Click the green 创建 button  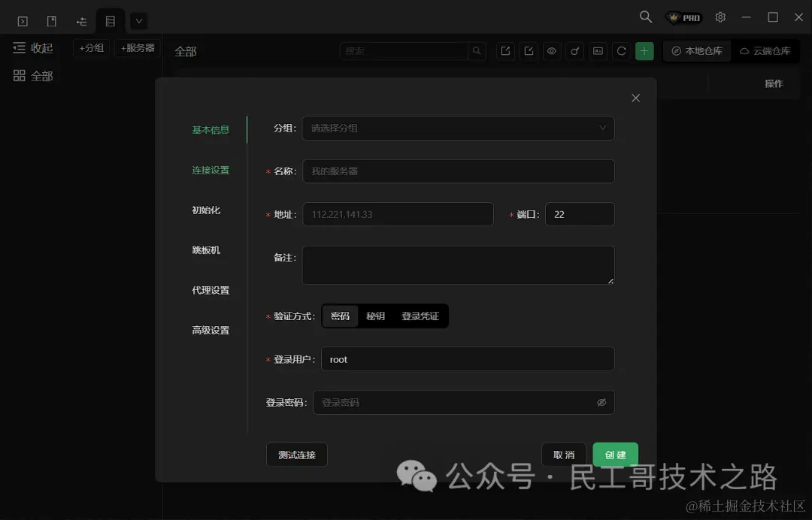(x=615, y=455)
